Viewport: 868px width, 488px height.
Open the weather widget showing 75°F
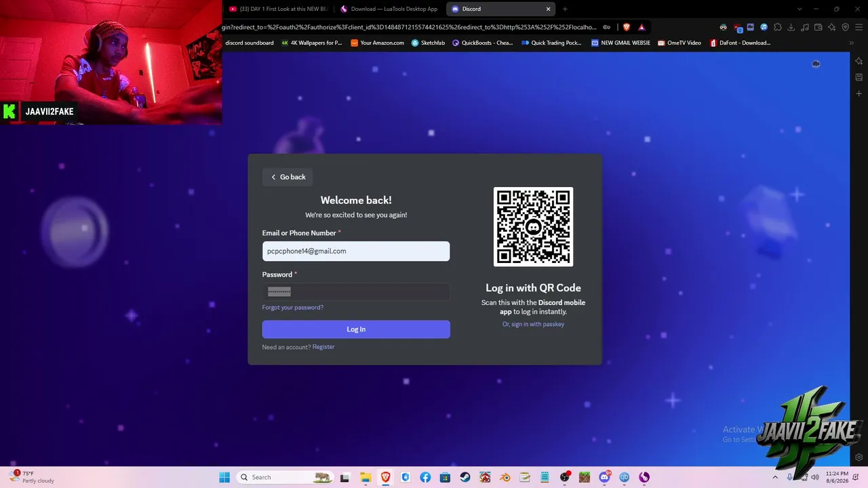tap(32, 477)
